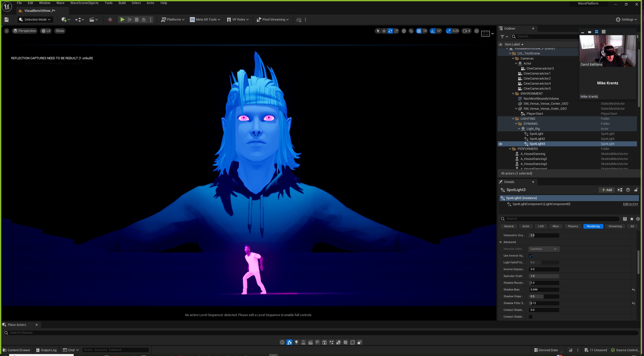Open Intensity Units Candelas dropdown
Image resolution: width=644 pixels, height=356 pixels.
pyautogui.click(x=544, y=249)
